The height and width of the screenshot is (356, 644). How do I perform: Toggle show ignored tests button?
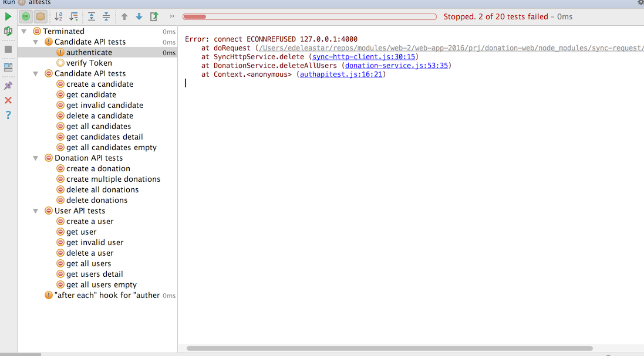[41, 16]
